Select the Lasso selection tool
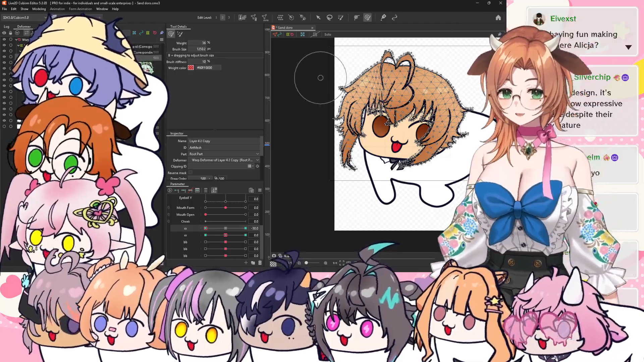The height and width of the screenshot is (362, 644). click(329, 17)
